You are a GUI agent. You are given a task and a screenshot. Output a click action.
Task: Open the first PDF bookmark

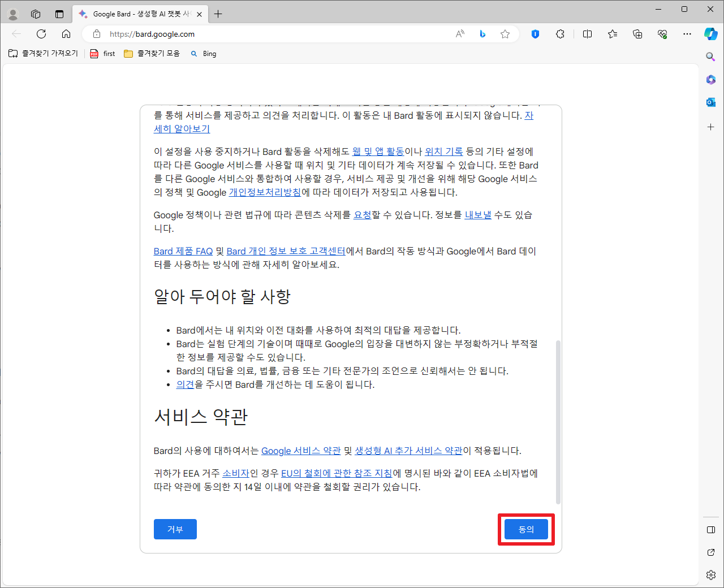(x=102, y=53)
